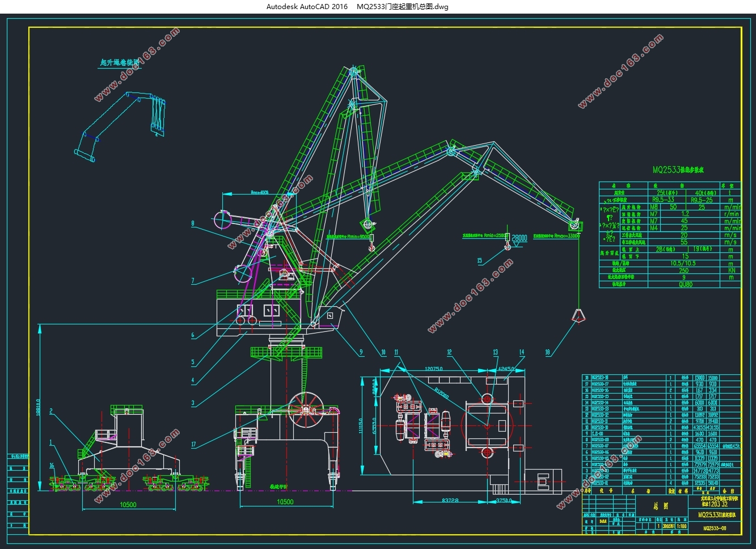Image resolution: width=756 pixels, height=549 pixels.
Task: Select the 3750.0 bottom dimension
Action: tap(505, 501)
